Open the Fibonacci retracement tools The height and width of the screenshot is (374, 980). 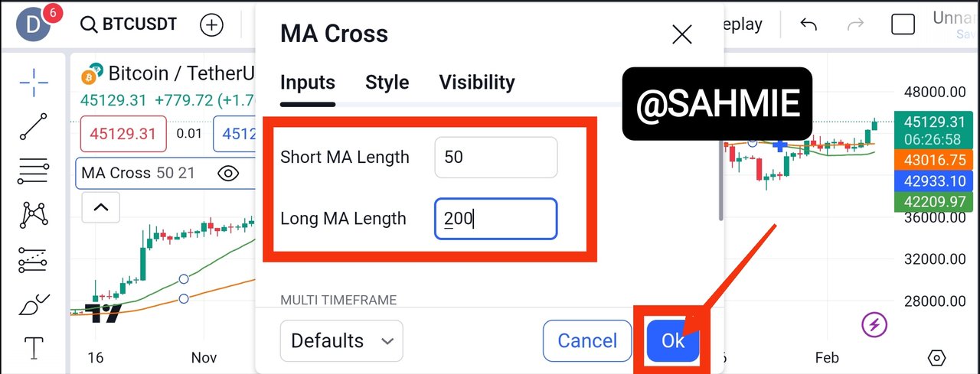pyautogui.click(x=34, y=171)
